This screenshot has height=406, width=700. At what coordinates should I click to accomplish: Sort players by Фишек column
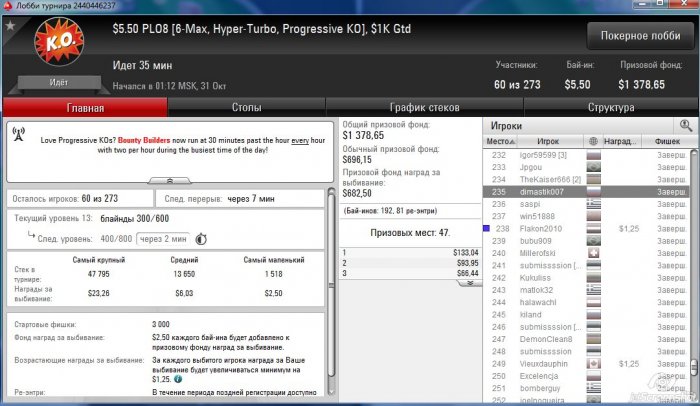[667, 141]
